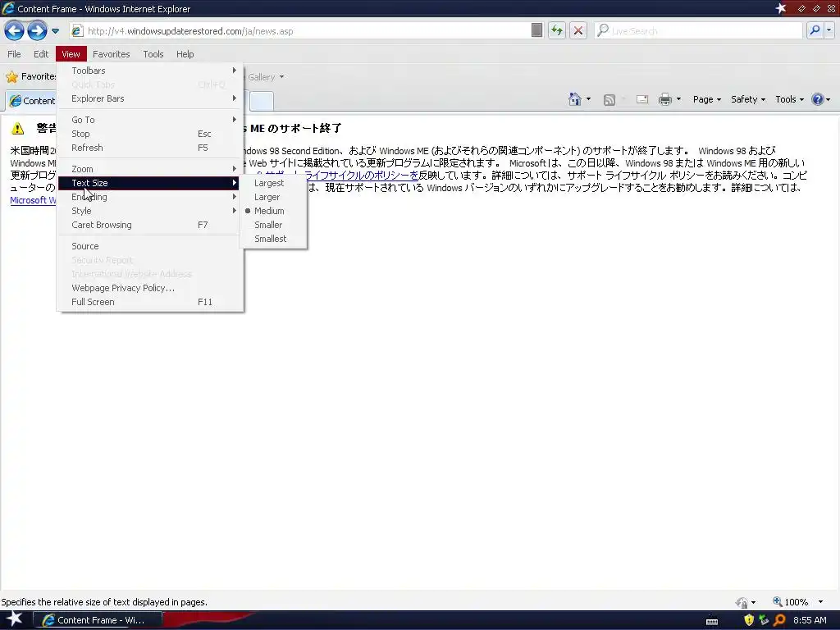Image resolution: width=840 pixels, height=630 pixels.
Task: Click the empty new tab button
Action: click(x=262, y=101)
